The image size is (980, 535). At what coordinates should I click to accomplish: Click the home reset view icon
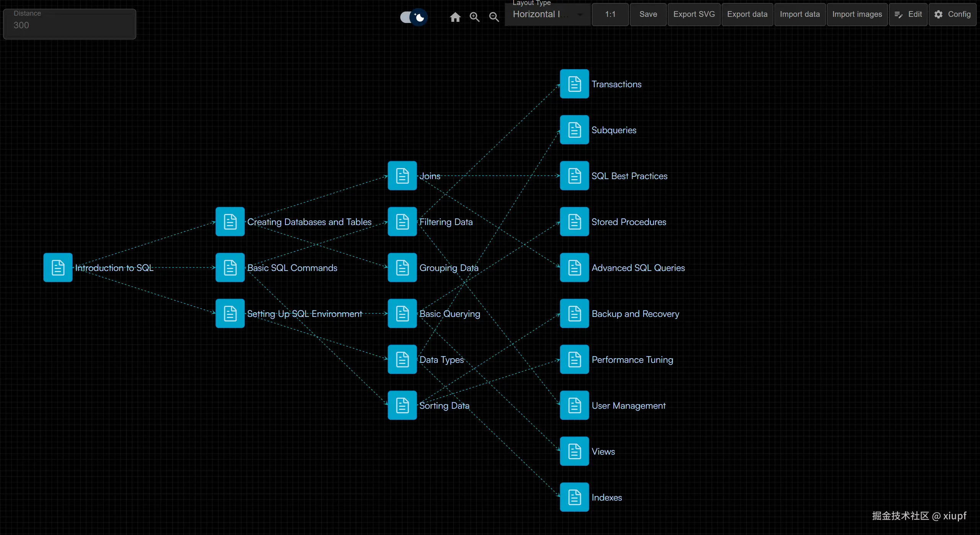tap(455, 17)
